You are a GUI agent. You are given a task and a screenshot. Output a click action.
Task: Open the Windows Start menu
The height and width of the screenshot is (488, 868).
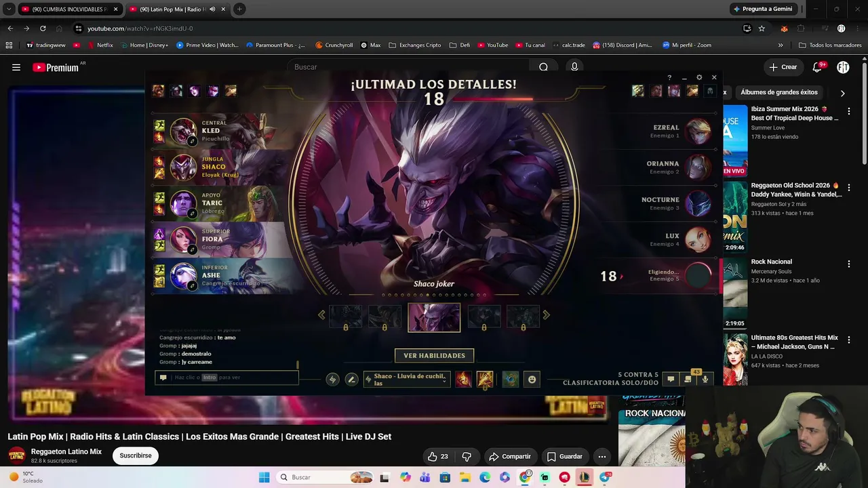pyautogui.click(x=264, y=477)
